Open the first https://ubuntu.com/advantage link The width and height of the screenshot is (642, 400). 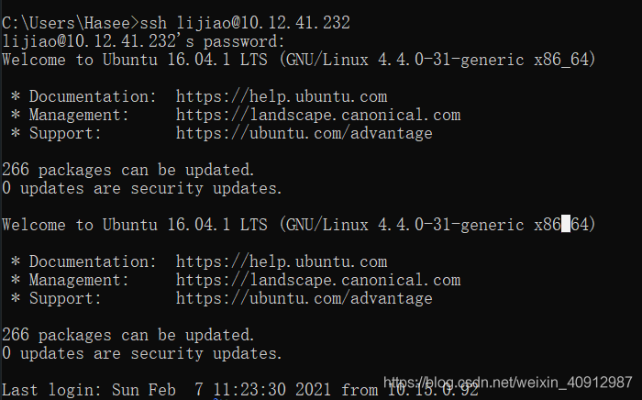click(x=304, y=133)
